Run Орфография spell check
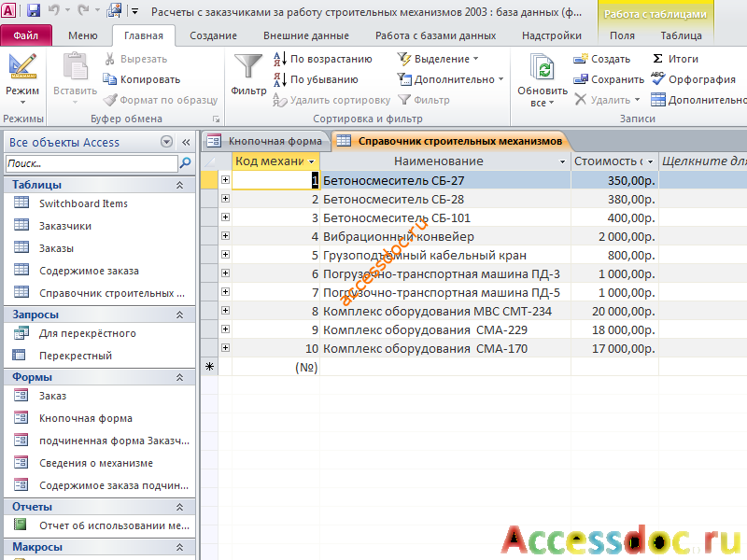This screenshot has width=747, height=560. 693,79
